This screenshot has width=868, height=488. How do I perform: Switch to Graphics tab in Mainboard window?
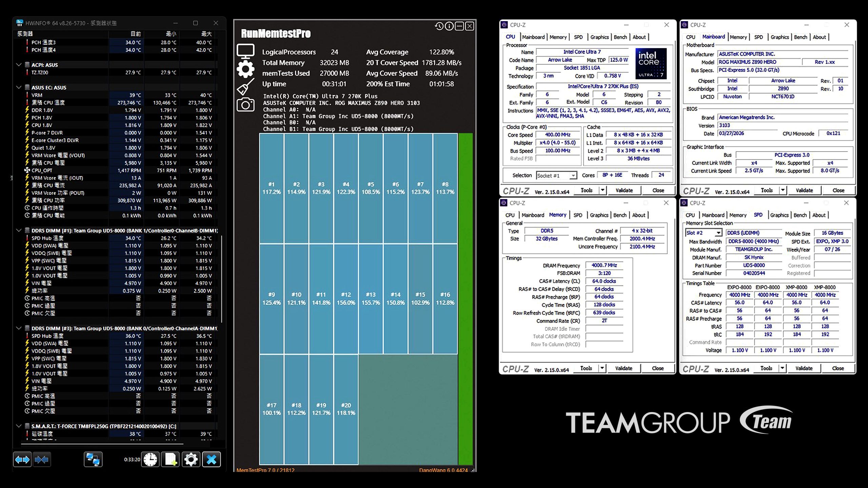[x=780, y=37]
